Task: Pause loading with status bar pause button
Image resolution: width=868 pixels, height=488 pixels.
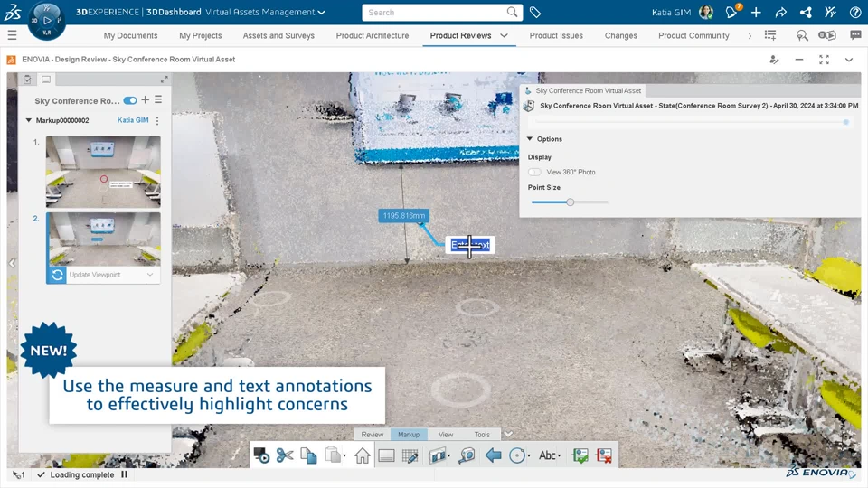Action: 125,474
